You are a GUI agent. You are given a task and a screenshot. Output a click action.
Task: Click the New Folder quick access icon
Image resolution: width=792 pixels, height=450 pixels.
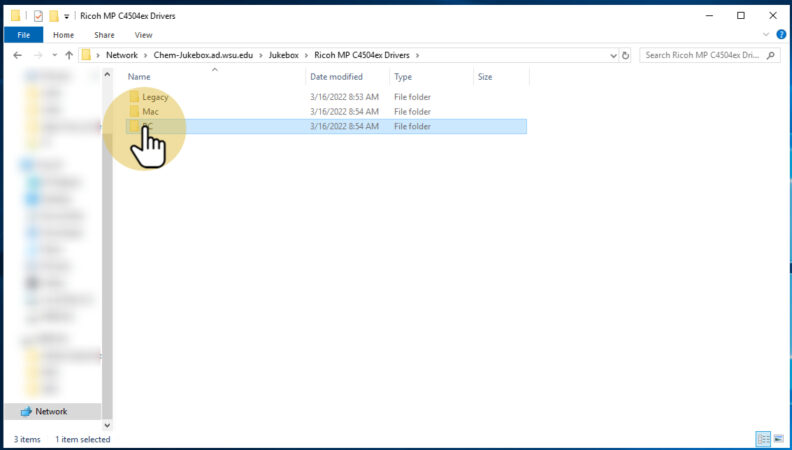pos(52,16)
